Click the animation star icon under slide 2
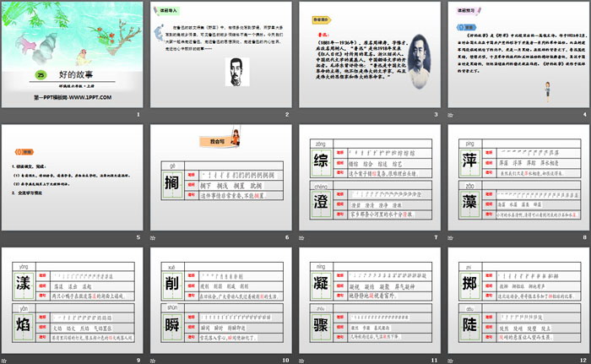This screenshot has width=591, height=364. tap(155, 114)
